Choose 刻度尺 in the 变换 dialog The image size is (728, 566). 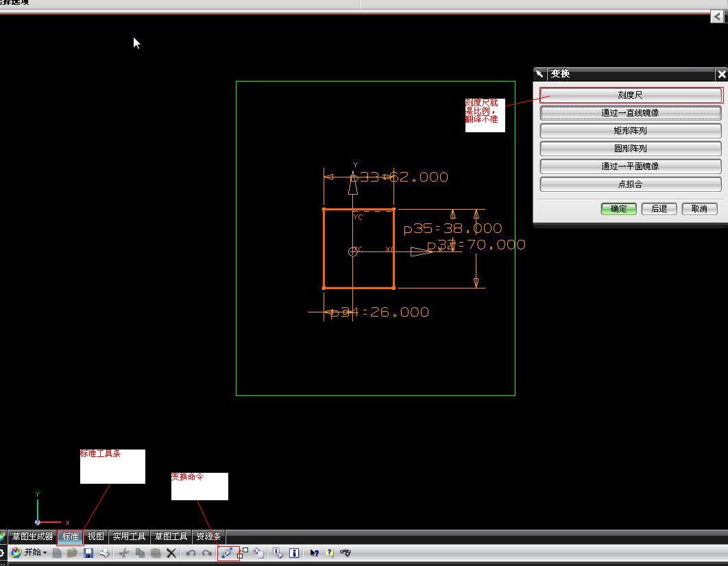point(631,95)
